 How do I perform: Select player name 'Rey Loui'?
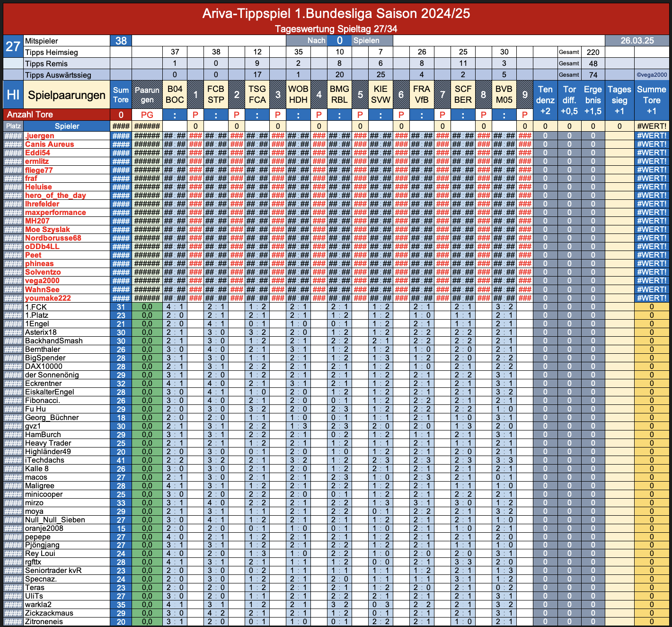click(40, 554)
